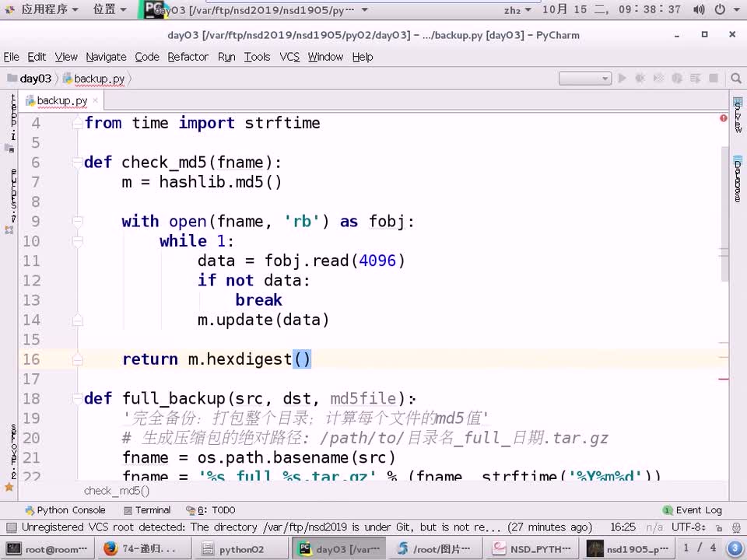Open the Database right side panel button
This screenshot has height=560, width=747.
pos(738,179)
